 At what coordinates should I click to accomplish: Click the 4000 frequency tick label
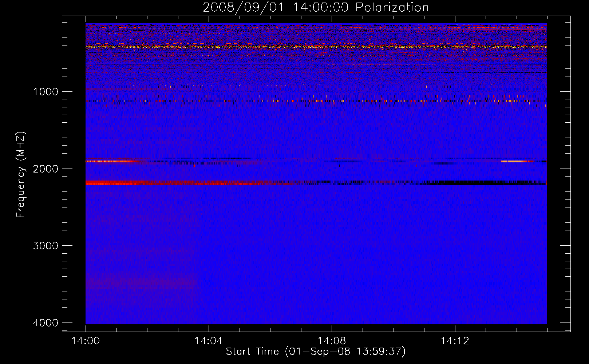point(46,323)
